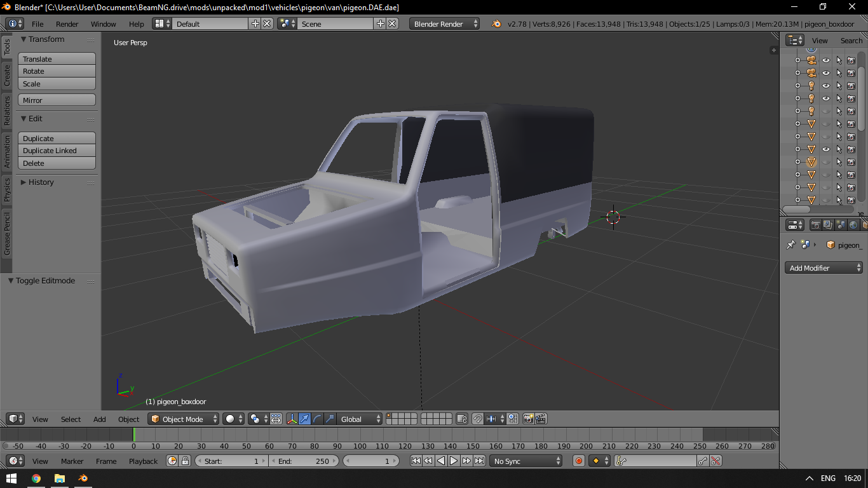This screenshot has height=488, width=868.
Task: Open the Render properties tab
Action: pyautogui.click(x=815, y=225)
